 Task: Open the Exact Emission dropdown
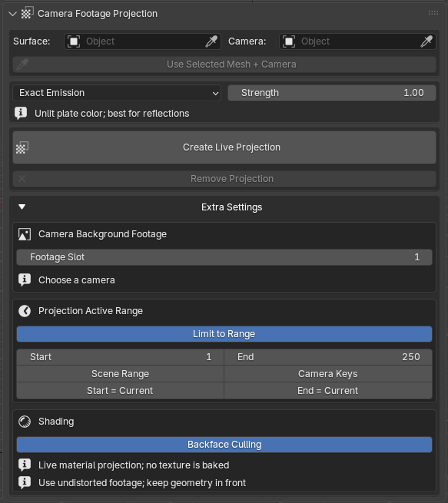coord(117,93)
